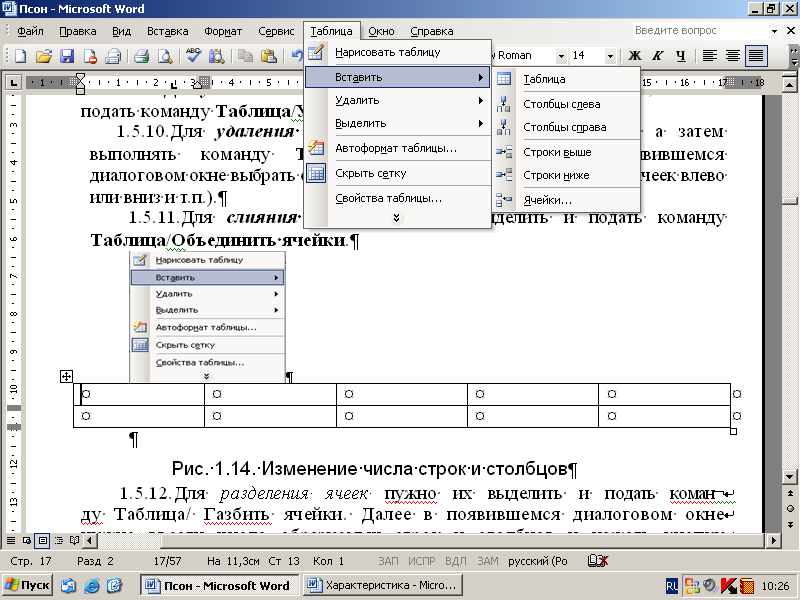The width and height of the screenshot is (800, 600).
Task: Click the tab stop type selector on ruler
Action: coord(13,82)
